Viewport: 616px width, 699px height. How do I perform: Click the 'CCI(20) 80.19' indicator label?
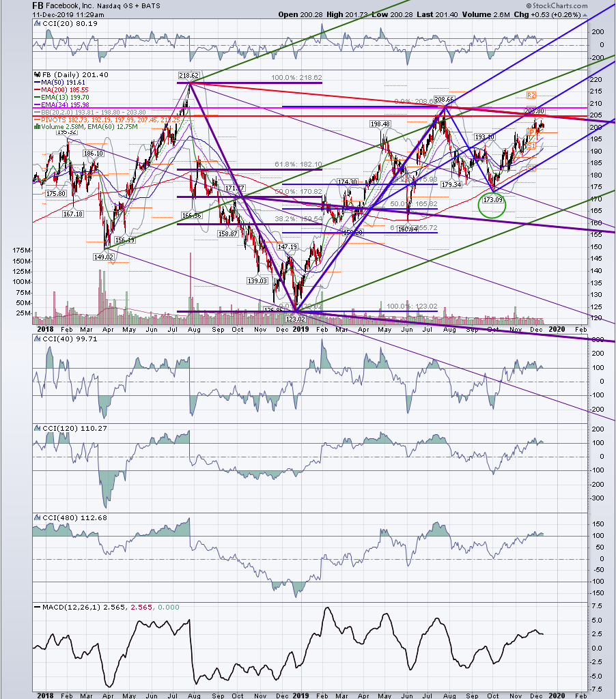click(x=70, y=24)
